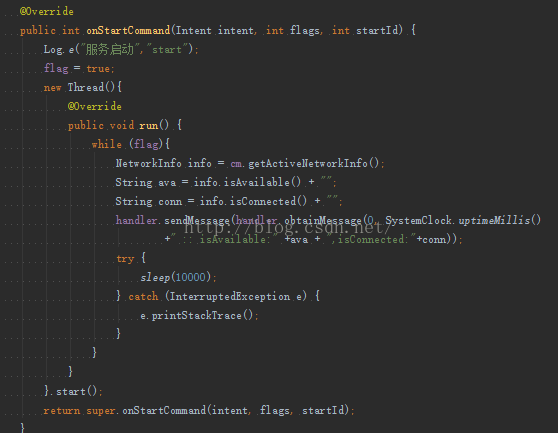The image size is (558, 433).
Task: Click SystemClock.uptimeMillis() call
Action: 463,220
